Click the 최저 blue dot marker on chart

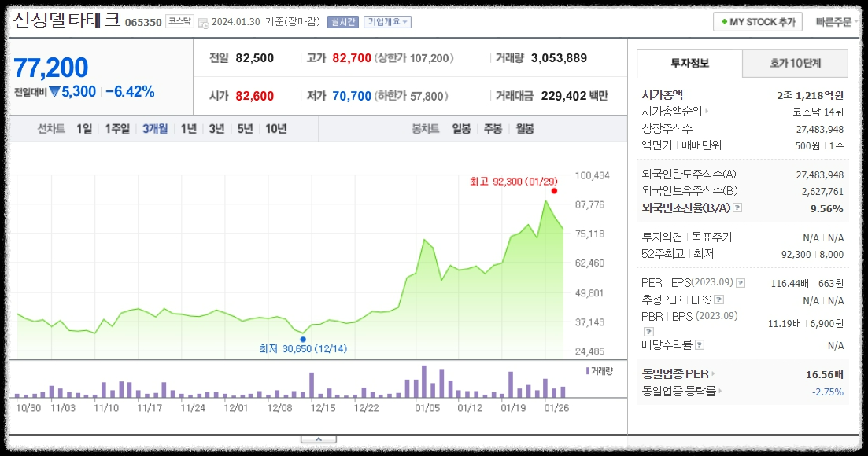point(303,340)
